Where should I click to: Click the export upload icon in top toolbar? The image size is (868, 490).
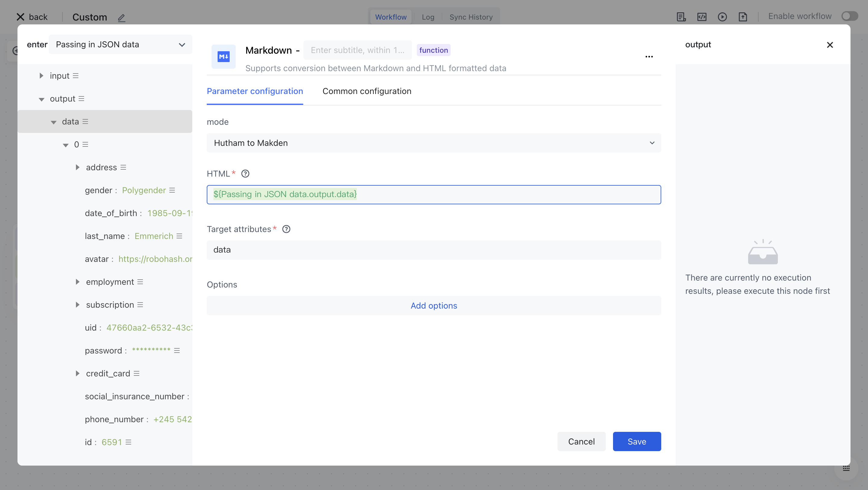pos(743,17)
